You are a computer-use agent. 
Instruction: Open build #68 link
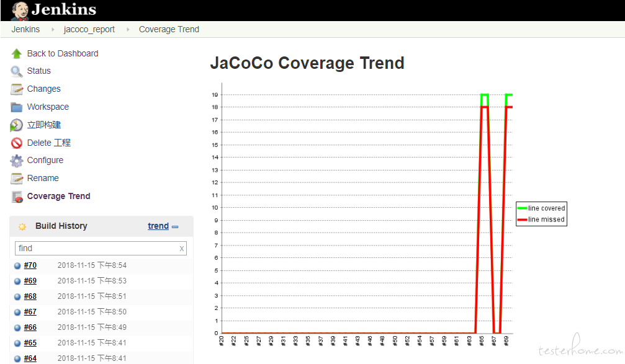30,296
